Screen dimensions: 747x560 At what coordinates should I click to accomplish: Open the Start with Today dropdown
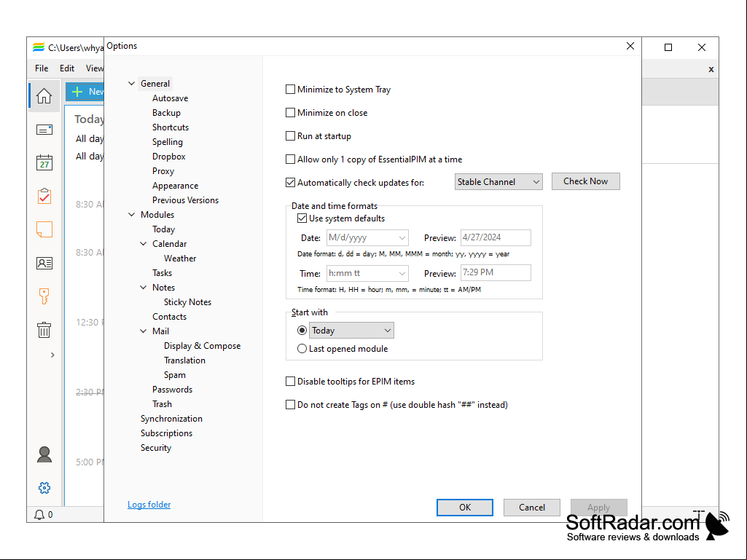coord(351,330)
